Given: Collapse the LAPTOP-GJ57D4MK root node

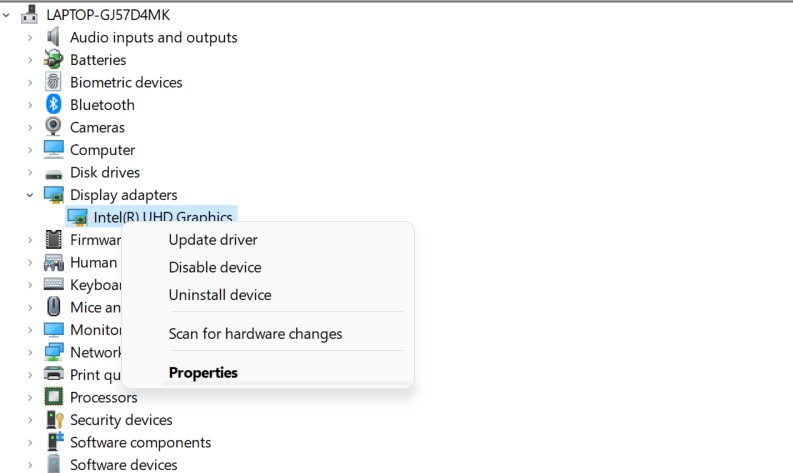Looking at the screenshot, I should [x=7, y=15].
